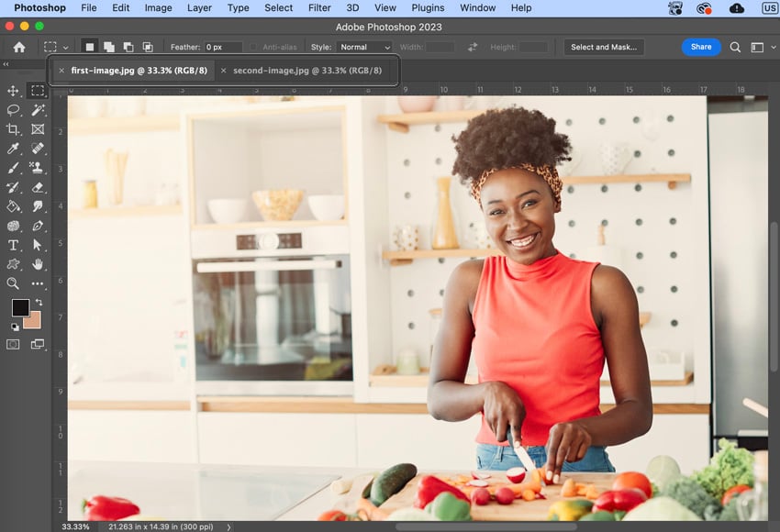Select the Magic Wand tool
Screen dimensions: 780x532
tap(38, 110)
